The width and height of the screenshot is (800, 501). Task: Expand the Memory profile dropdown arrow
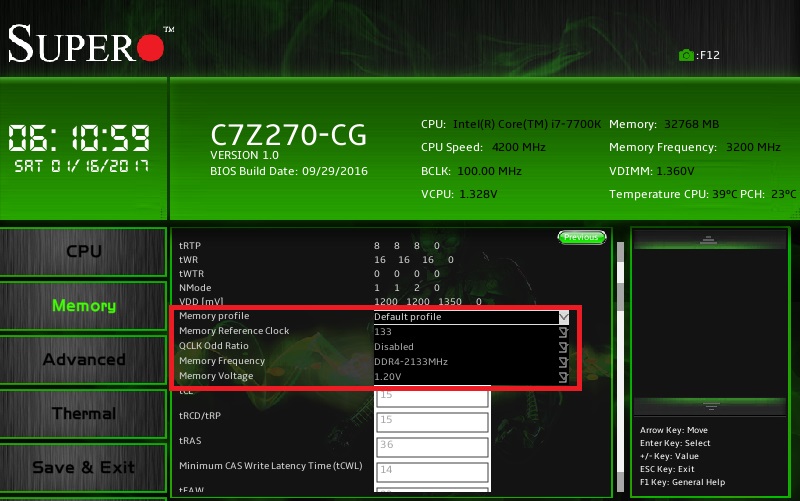tap(563, 317)
